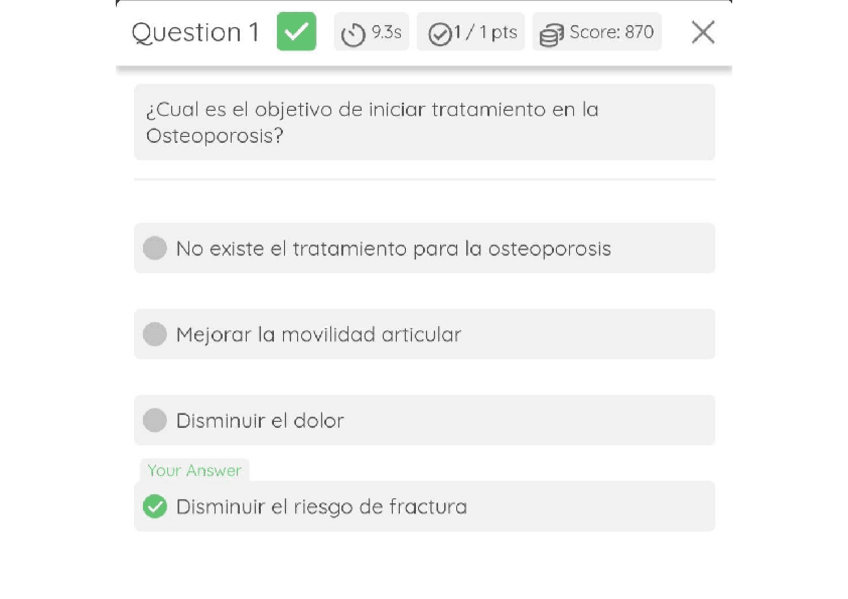The height and width of the screenshot is (599, 848).
Task: Close the question with X icon
Action: (703, 32)
